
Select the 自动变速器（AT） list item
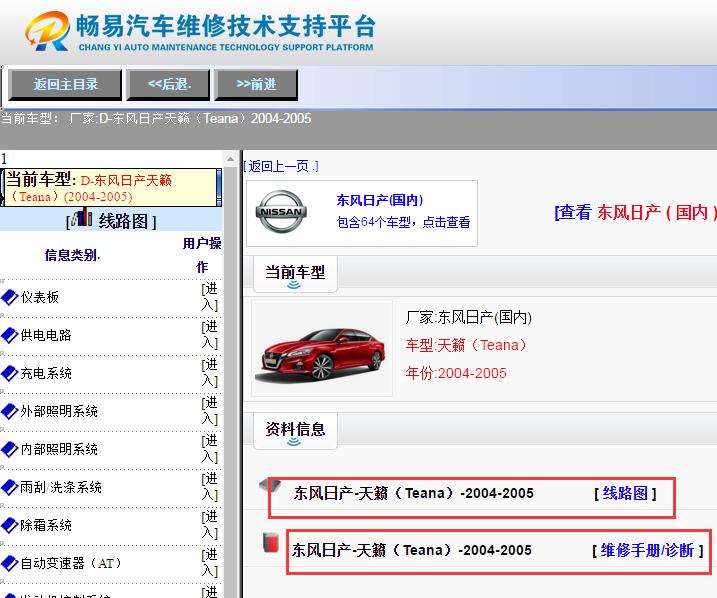tap(71, 563)
